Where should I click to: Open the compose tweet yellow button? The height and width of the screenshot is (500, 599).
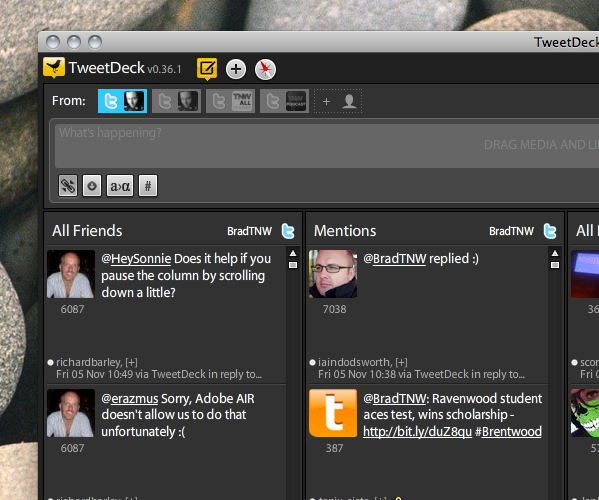point(207,69)
